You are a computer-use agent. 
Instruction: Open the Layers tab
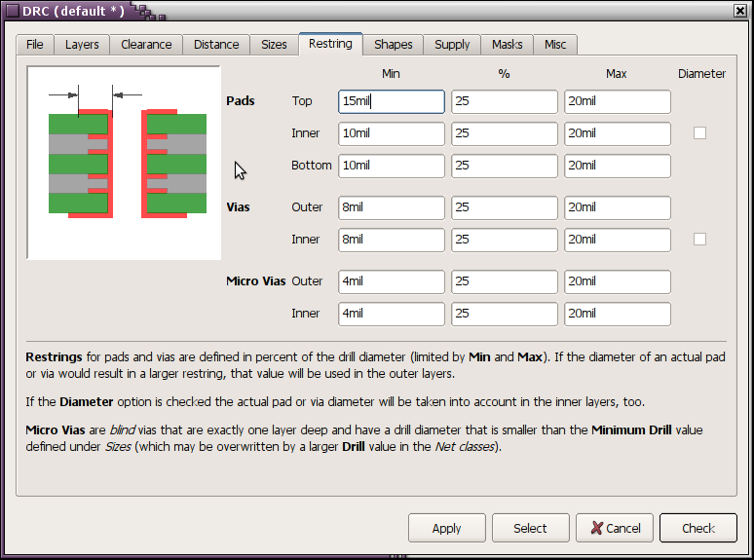[x=82, y=45]
